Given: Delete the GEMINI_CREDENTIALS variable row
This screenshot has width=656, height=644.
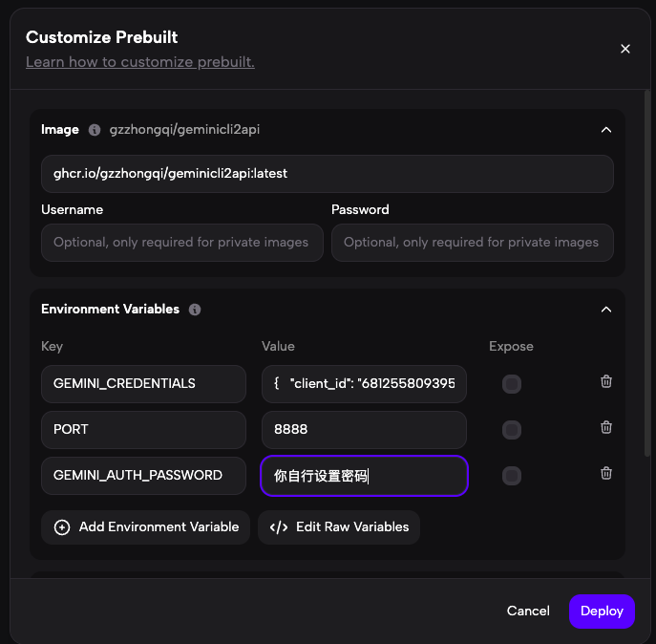Looking at the screenshot, I should 606,382.
